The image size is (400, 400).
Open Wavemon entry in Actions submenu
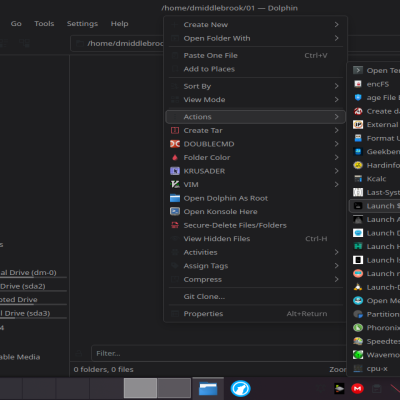375,355
